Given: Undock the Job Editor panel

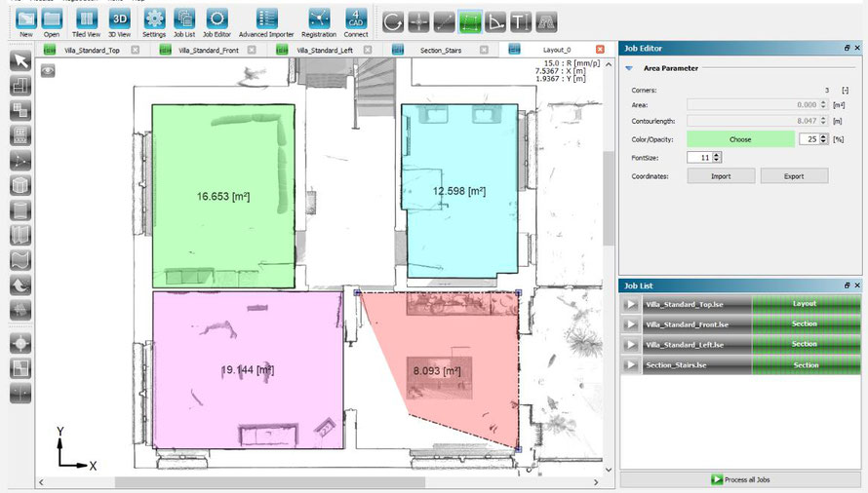Looking at the screenshot, I should tap(847, 48).
